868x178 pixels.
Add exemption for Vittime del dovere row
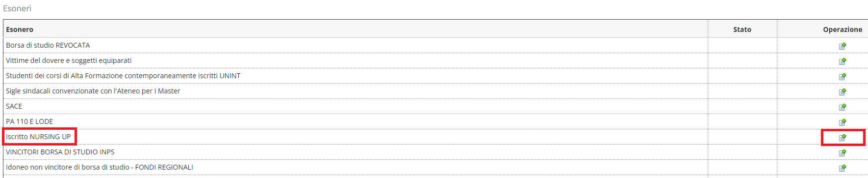(842, 61)
